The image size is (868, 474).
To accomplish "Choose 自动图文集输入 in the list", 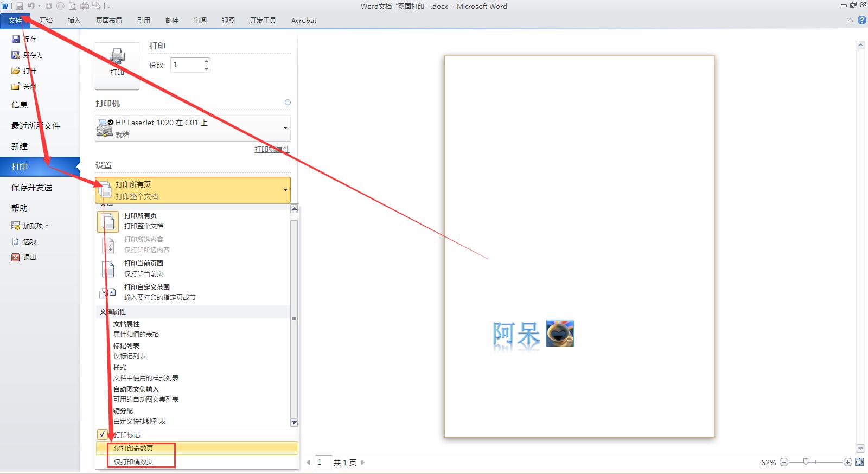I will point(193,394).
